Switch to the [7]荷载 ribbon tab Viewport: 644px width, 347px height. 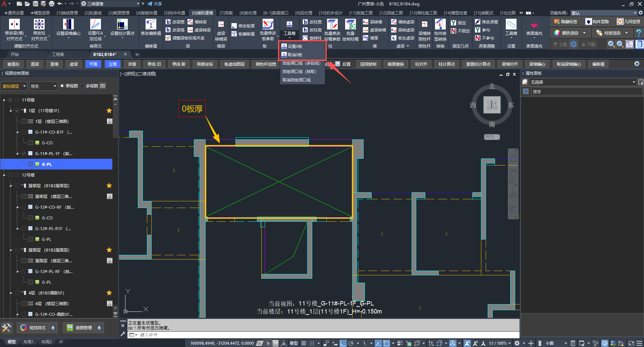point(226,13)
